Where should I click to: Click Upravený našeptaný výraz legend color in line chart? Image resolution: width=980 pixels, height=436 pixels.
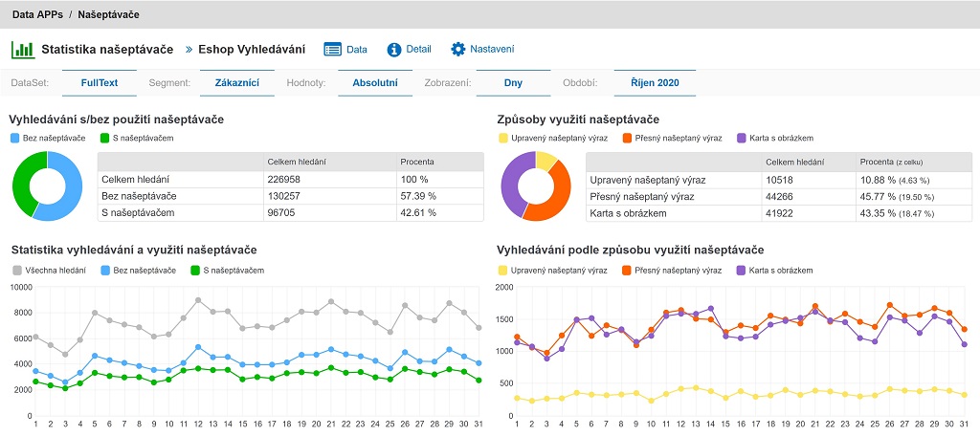coord(501,271)
